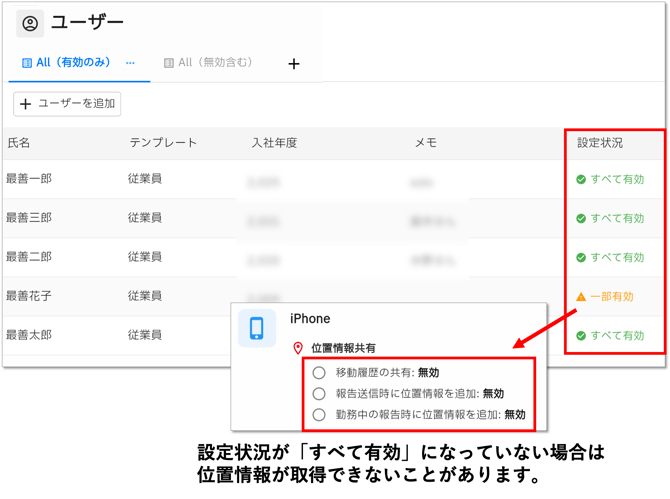The image size is (670, 499).
Task: Click the location pin icon beside 位置情報共有
Action: (x=298, y=349)
